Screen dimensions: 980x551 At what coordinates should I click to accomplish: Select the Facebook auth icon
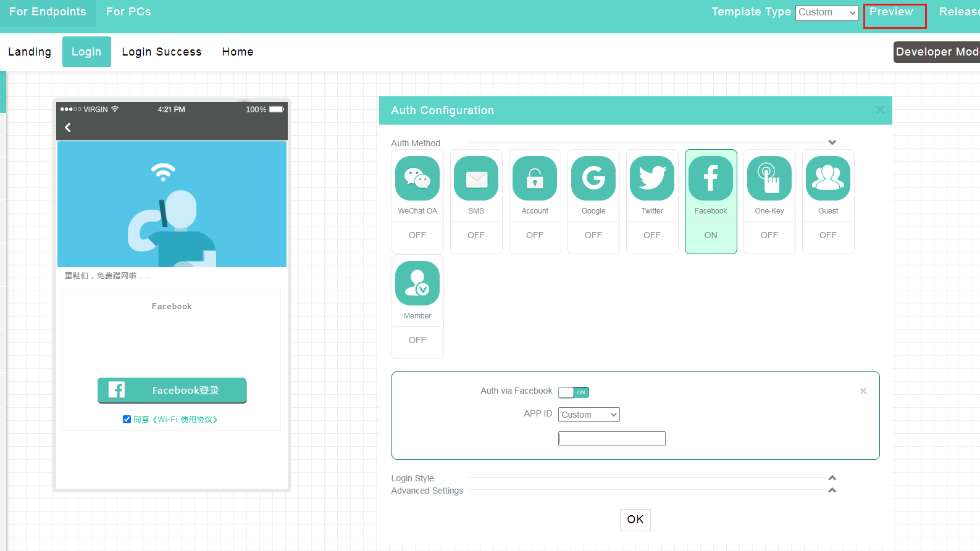(x=711, y=178)
